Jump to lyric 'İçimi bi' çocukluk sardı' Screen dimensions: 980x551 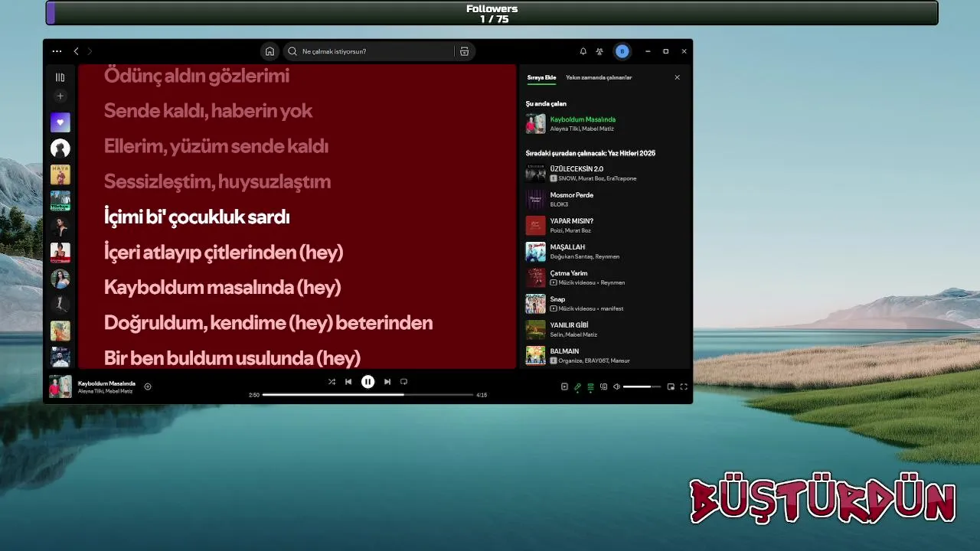[197, 217]
